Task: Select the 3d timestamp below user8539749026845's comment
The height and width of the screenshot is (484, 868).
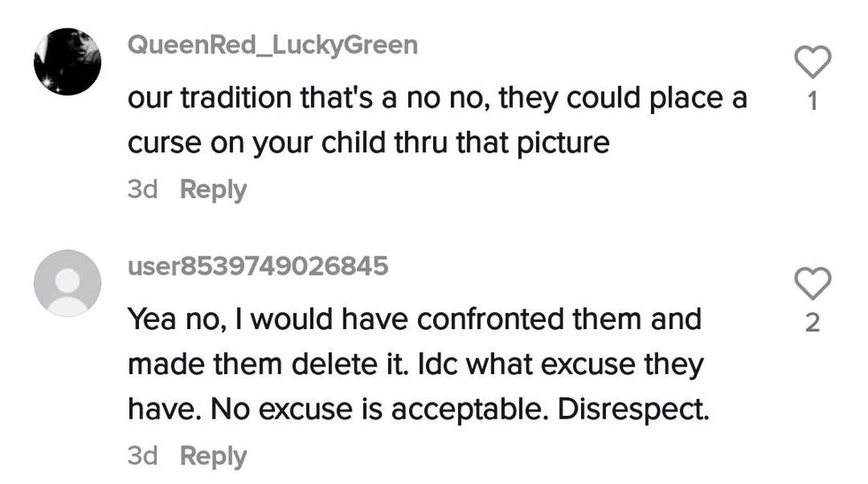Action: (x=143, y=456)
